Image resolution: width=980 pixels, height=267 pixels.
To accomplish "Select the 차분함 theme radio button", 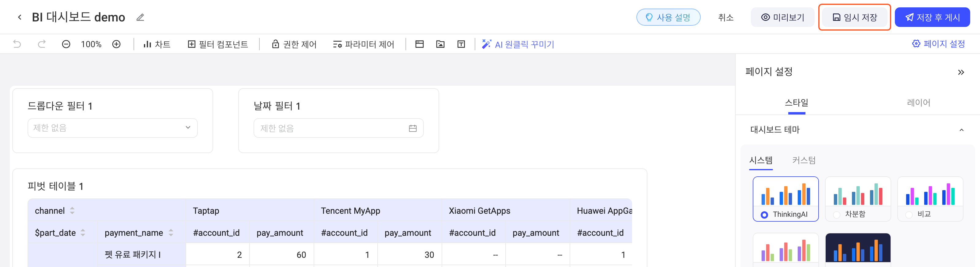I will point(837,215).
